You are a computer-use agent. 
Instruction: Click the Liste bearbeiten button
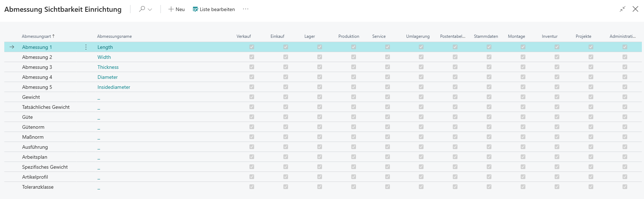click(x=214, y=9)
